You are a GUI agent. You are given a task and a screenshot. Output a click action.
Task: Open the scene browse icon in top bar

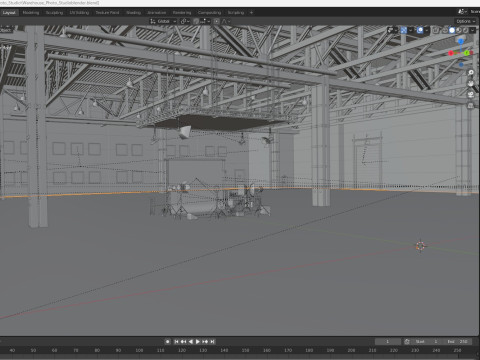(x=461, y=12)
